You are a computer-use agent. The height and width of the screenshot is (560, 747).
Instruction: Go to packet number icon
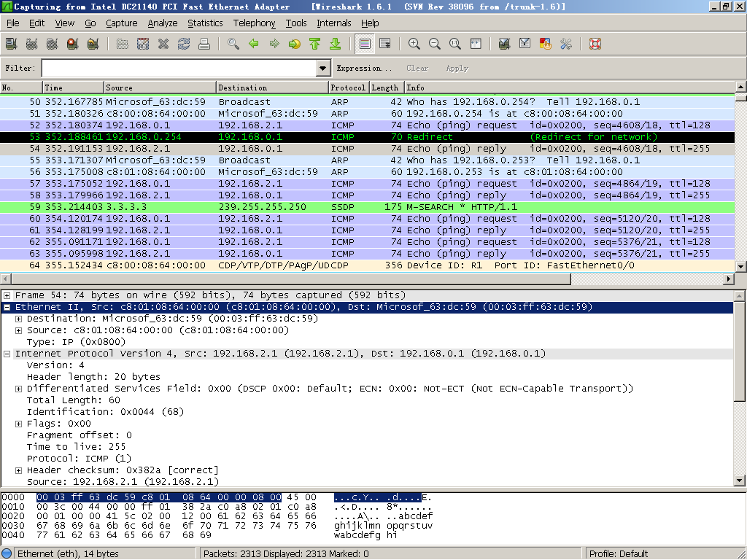(x=295, y=44)
